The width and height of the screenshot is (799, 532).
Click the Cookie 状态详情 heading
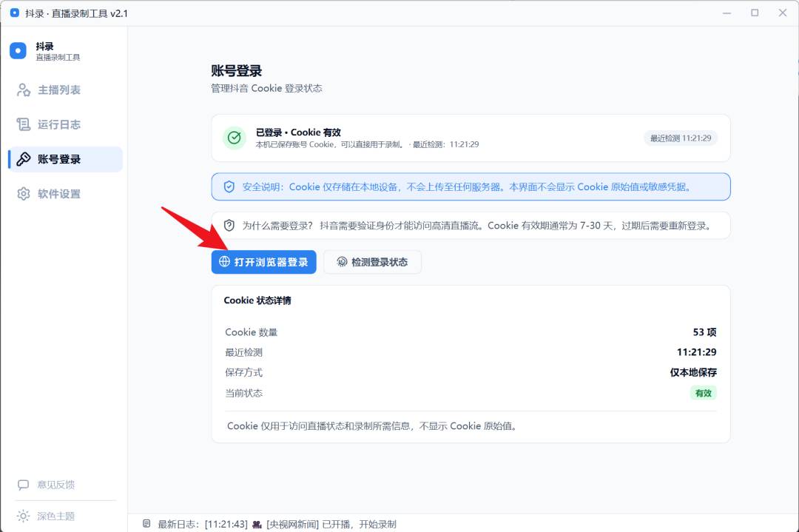257,300
